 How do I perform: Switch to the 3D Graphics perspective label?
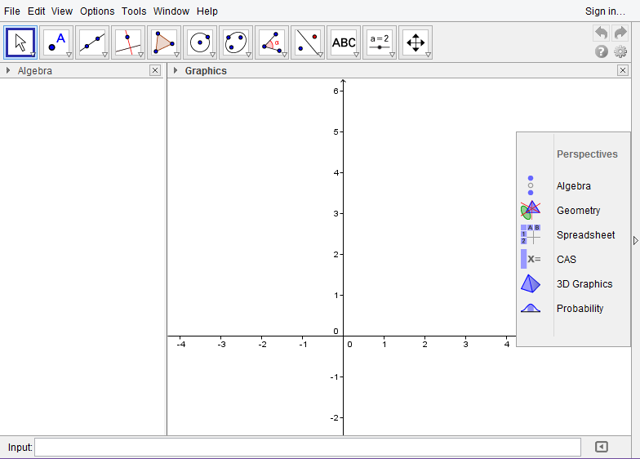click(x=584, y=284)
